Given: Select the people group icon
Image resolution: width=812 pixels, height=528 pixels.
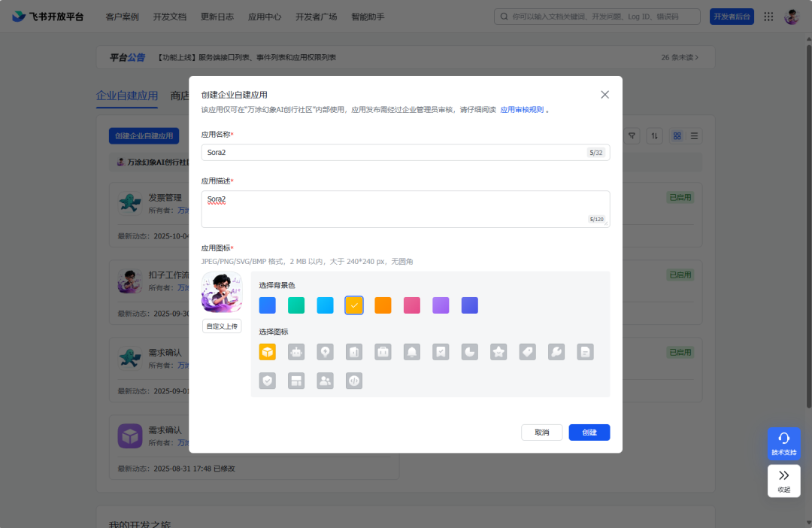Looking at the screenshot, I should coord(325,381).
